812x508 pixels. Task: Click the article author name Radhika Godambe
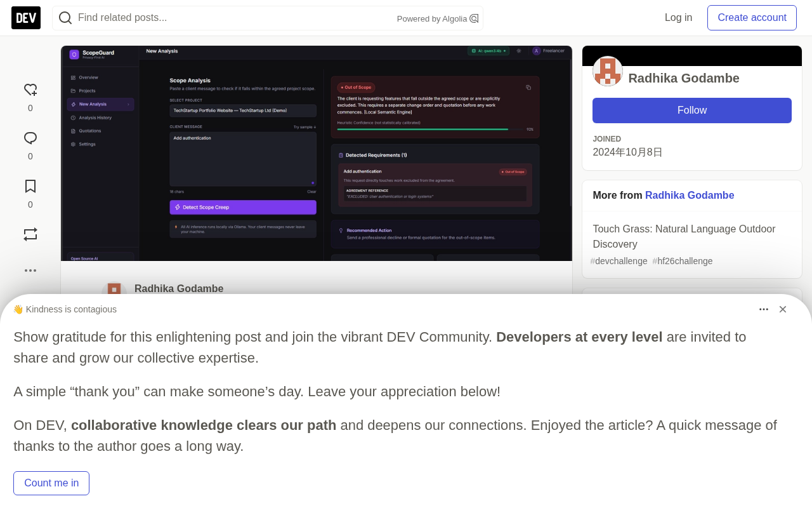click(x=179, y=289)
